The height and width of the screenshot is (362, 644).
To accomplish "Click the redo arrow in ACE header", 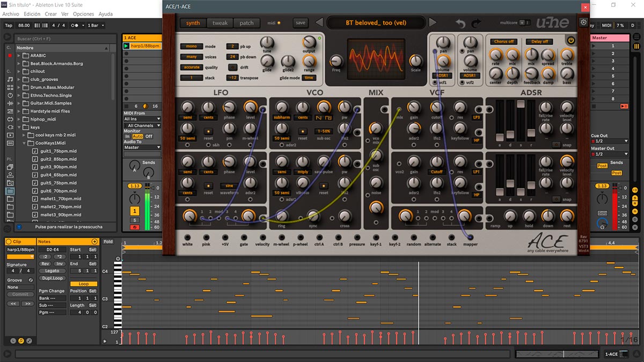I will pyautogui.click(x=476, y=23).
